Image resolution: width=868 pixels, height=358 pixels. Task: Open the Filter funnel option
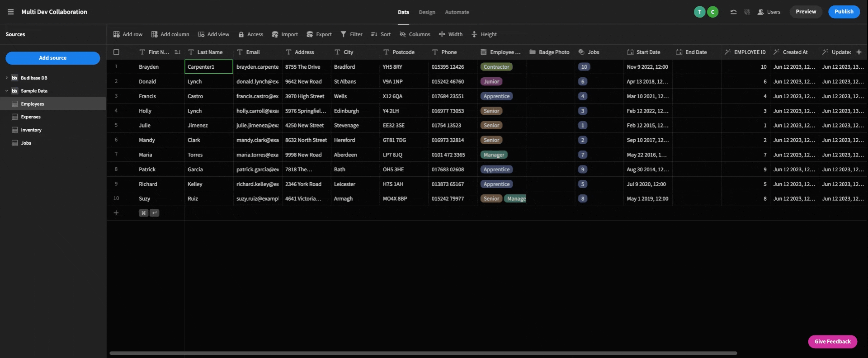[x=351, y=34]
